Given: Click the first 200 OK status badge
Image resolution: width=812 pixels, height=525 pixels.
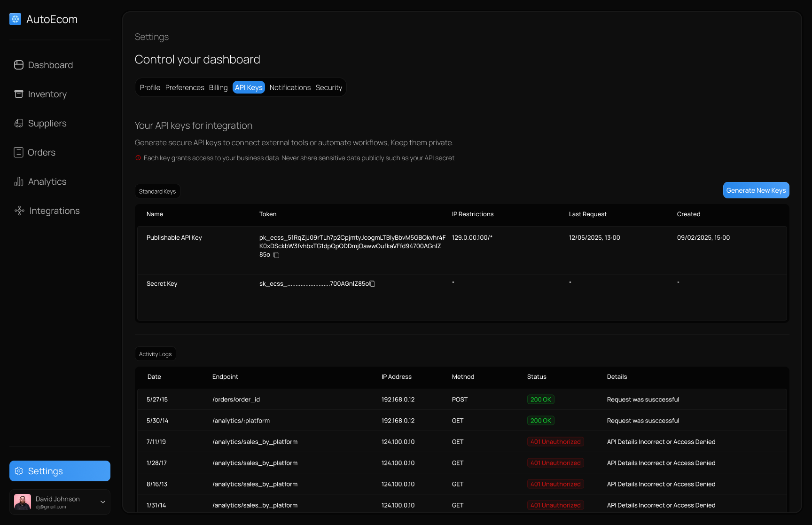Looking at the screenshot, I should [x=540, y=400].
